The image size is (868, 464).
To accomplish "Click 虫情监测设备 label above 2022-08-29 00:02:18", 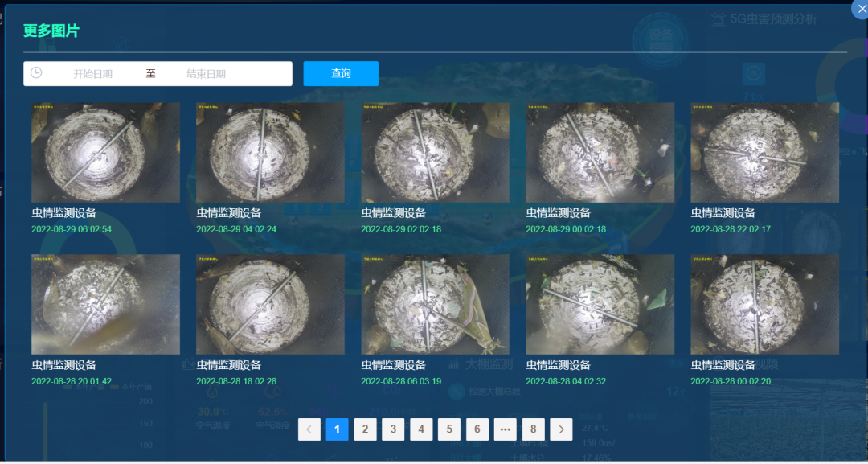I will click(x=559, y=213).
